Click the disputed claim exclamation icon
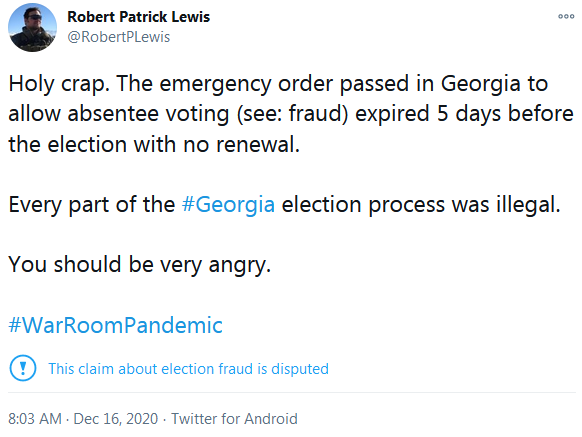Screen dimensions: 582x437 pos(23,368)
